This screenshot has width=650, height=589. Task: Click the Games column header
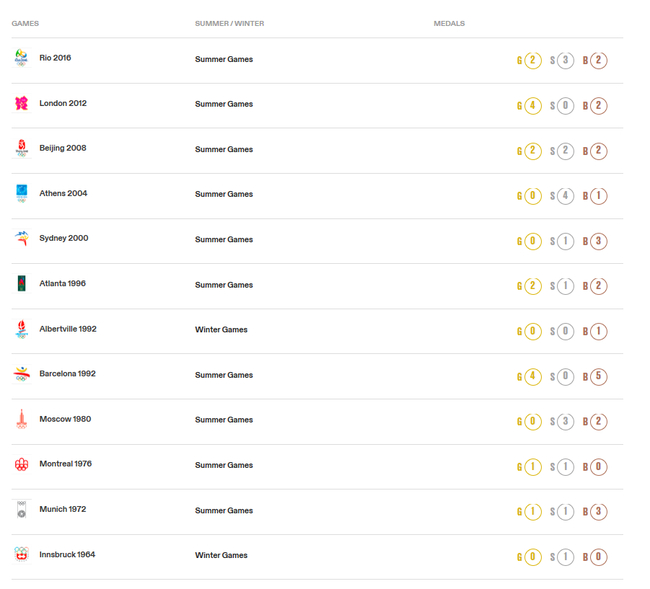tap(25, 23)
